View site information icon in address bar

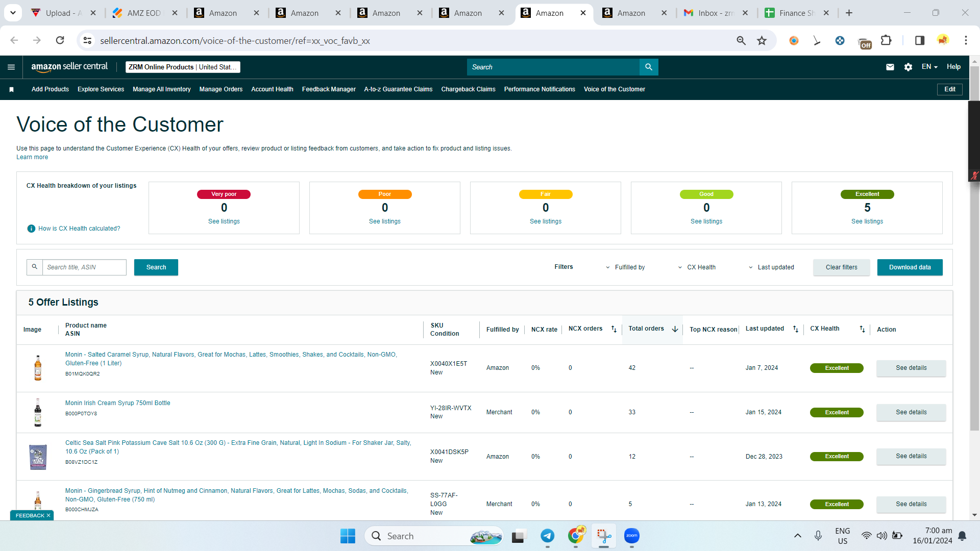[88, 40]
